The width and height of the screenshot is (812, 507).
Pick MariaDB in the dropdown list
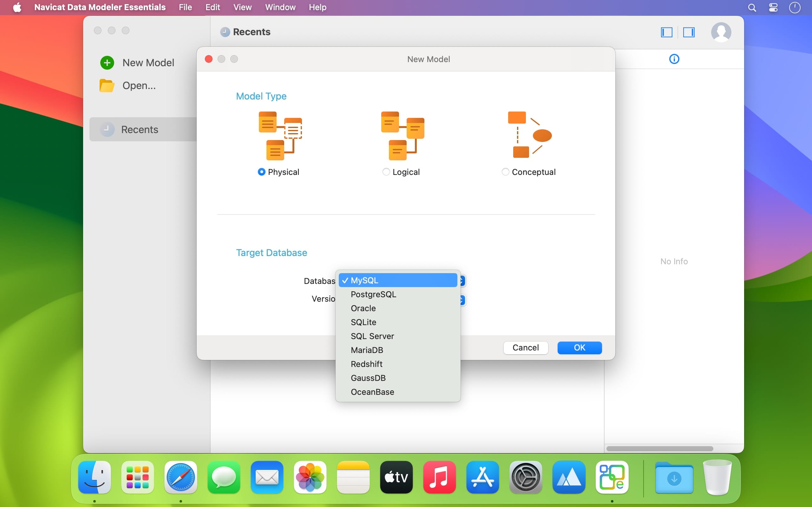(367, 350)
